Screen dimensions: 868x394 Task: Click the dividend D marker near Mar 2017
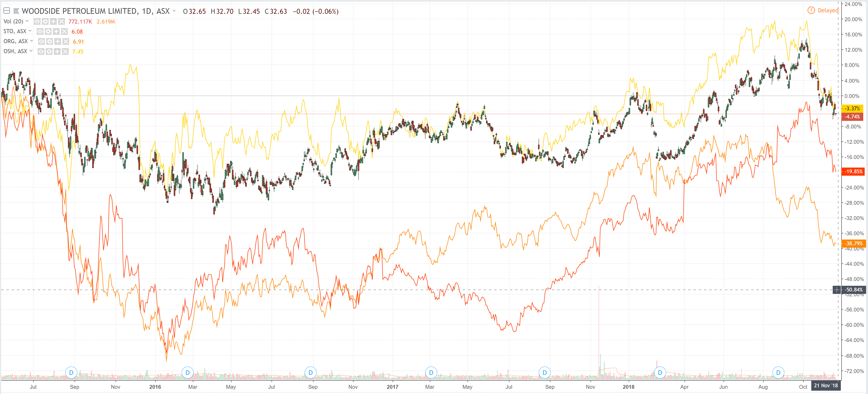(431, 373)
